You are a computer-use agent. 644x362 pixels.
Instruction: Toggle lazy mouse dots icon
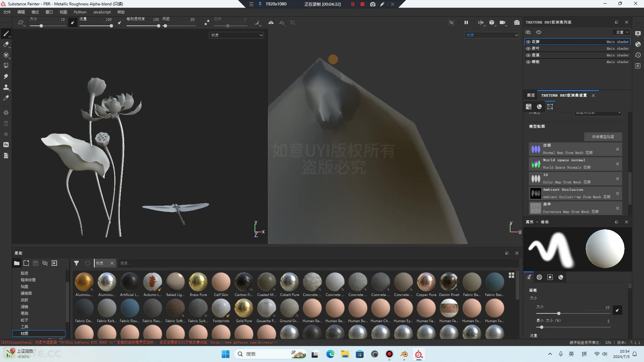pyautogui.click(x=207, y=23)
